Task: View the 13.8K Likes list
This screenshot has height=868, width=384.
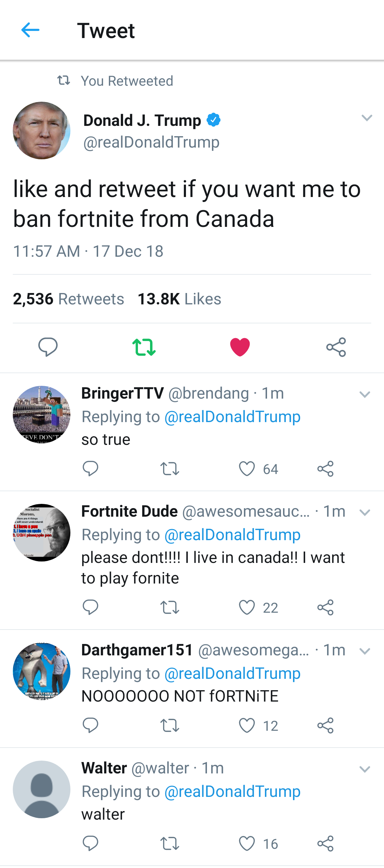Action: coord(179,299)
